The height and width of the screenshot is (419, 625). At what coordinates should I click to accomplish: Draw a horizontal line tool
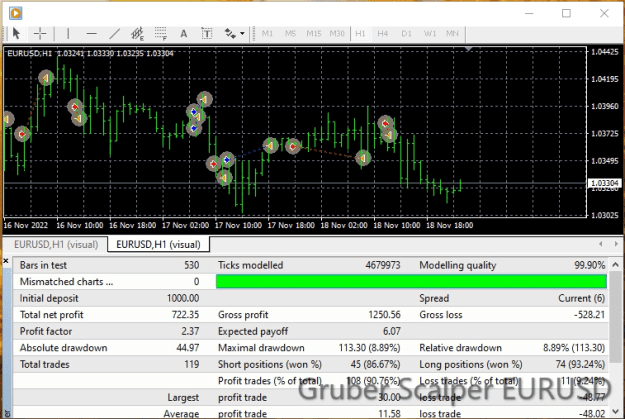point(92,33)
